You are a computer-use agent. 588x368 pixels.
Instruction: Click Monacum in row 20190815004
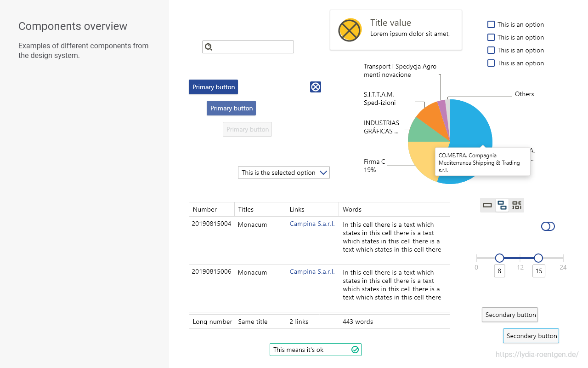(252, 224)
